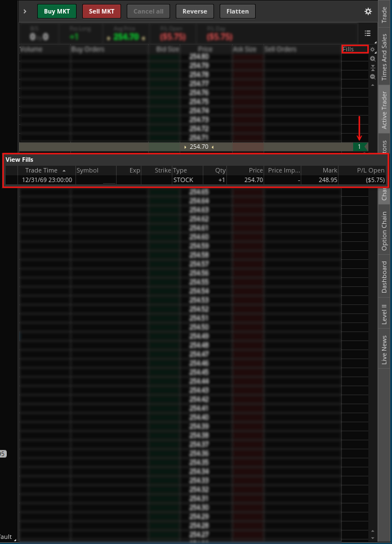Click the small gear beside the Fills column

pyautogui.click(x=372, y=50)
